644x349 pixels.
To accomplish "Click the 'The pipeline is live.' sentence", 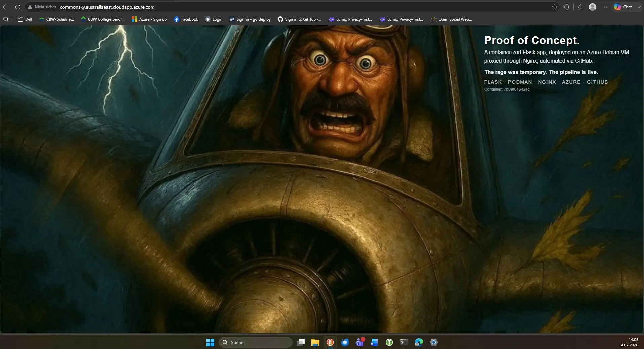I will tap(573, 72).
